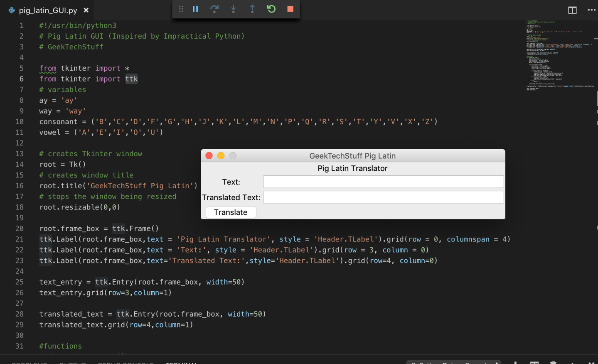The height and width of the screenshot is (364, 598).
Task: Click the 'root.title' line of code
Action: (118, 186)
